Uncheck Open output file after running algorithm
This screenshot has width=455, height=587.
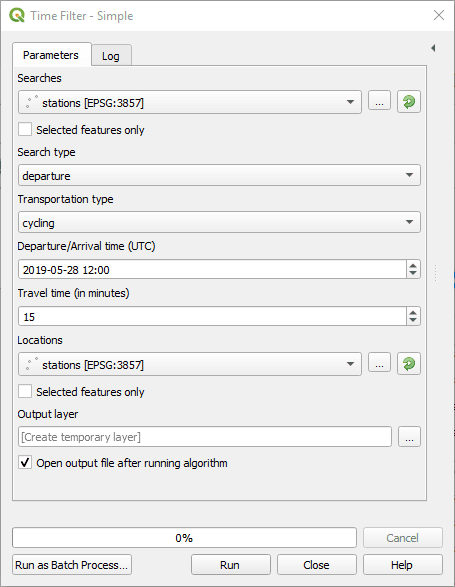tap(25, 463)
